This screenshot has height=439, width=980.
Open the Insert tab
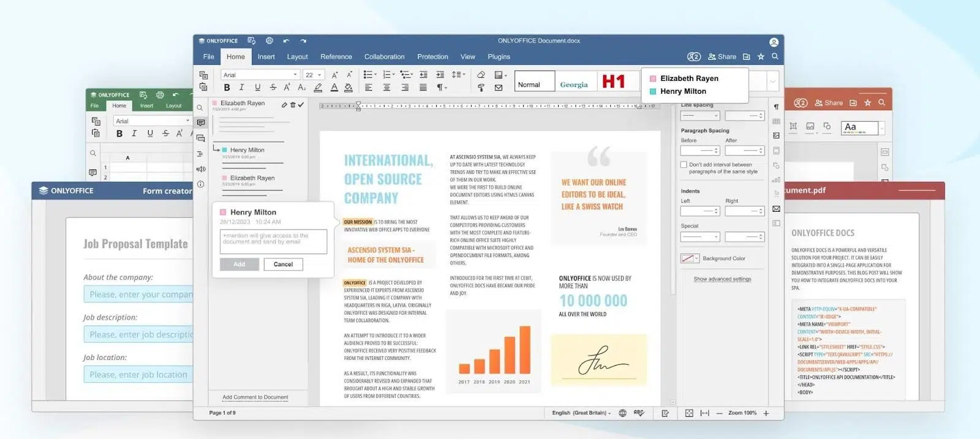tap(266, 57)
